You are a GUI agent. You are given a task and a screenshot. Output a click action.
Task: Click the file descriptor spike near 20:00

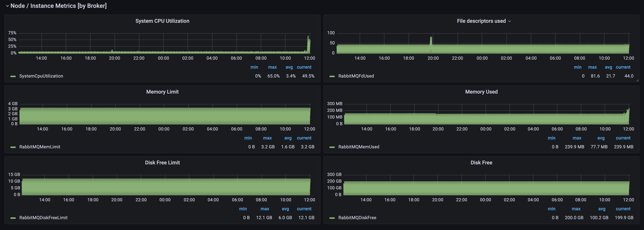[431, 41]
